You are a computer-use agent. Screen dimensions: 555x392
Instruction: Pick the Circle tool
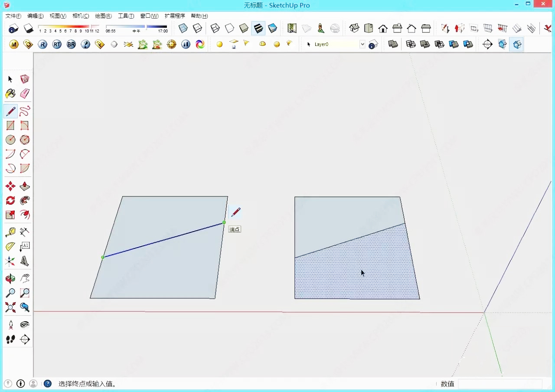pyautogui.click(x=10, y=140)
